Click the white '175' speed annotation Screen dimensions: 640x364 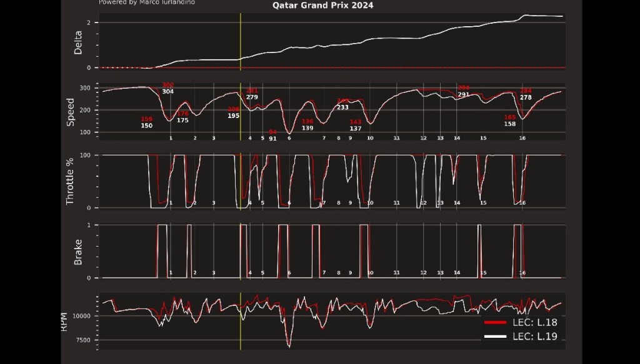point(182,121)
